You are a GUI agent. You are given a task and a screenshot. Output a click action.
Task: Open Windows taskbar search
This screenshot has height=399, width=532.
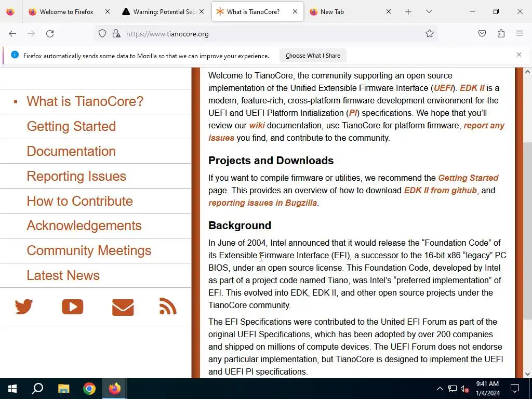click(37, 389)
